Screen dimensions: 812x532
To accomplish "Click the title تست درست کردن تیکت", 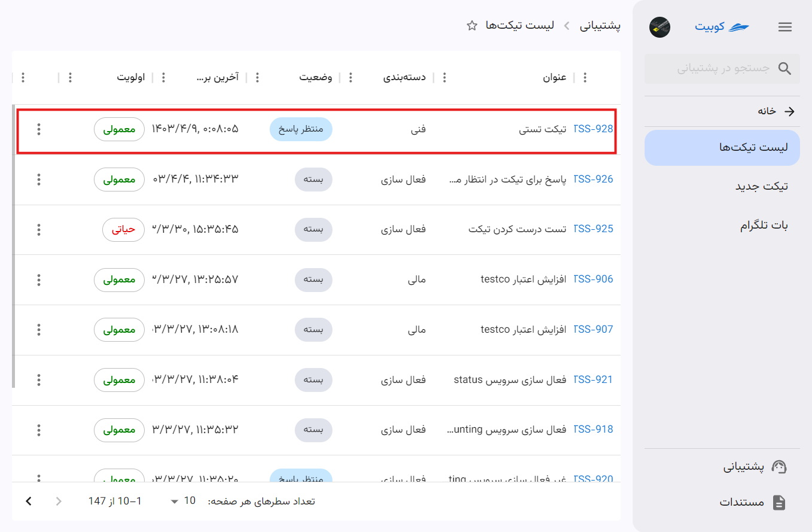I will tap(518, 229).
